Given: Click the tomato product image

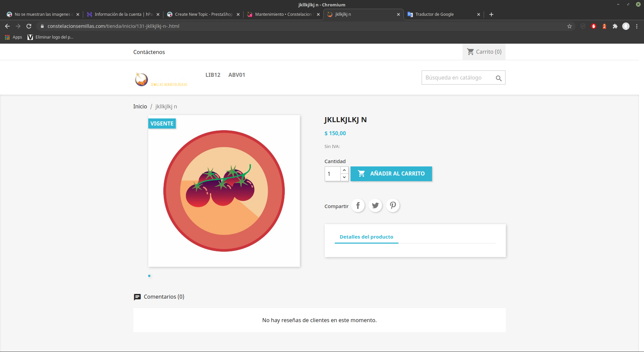Looking at the screenshot, I should (x=224, y=191).
